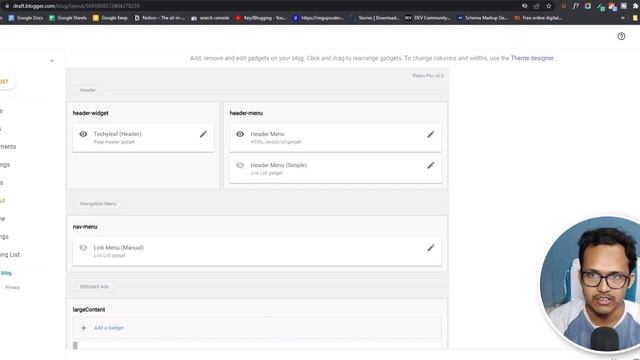
Task: Edit the Techyleaf (Header) gadget
Action: coord(203,134)
